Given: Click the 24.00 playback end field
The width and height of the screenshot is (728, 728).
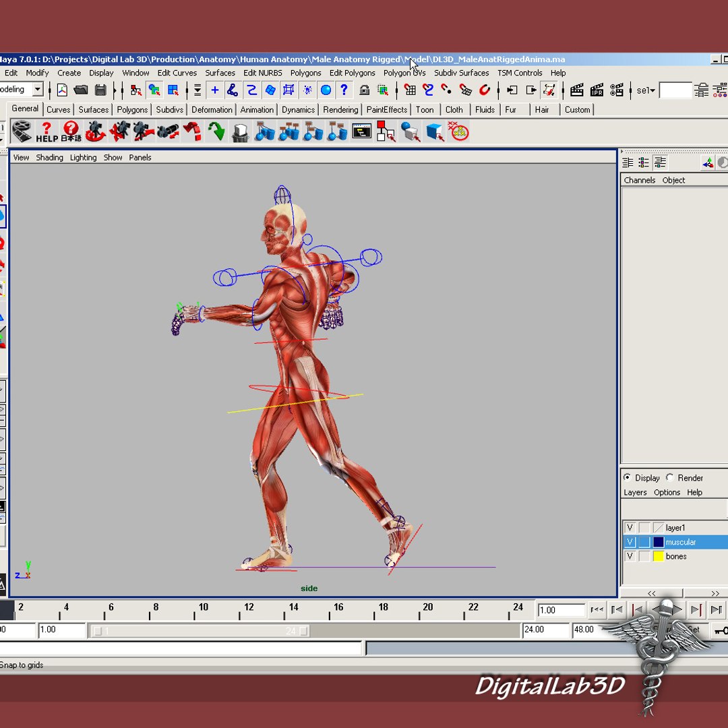Looking at the screenshot, I should coord(545,630).
